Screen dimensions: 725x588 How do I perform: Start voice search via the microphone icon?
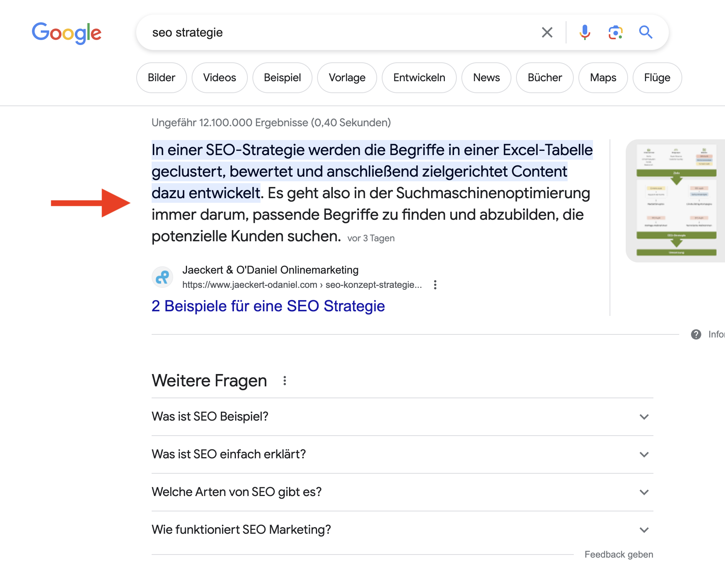585,32
